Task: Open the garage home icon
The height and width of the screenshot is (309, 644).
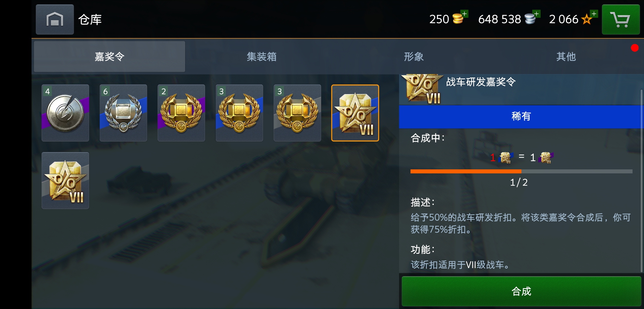Action: point(55,19)
